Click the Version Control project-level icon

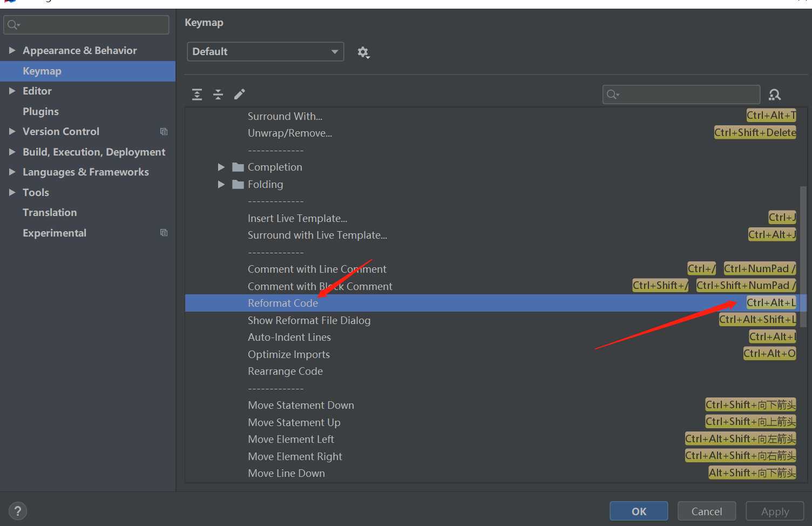click(164, 131)
